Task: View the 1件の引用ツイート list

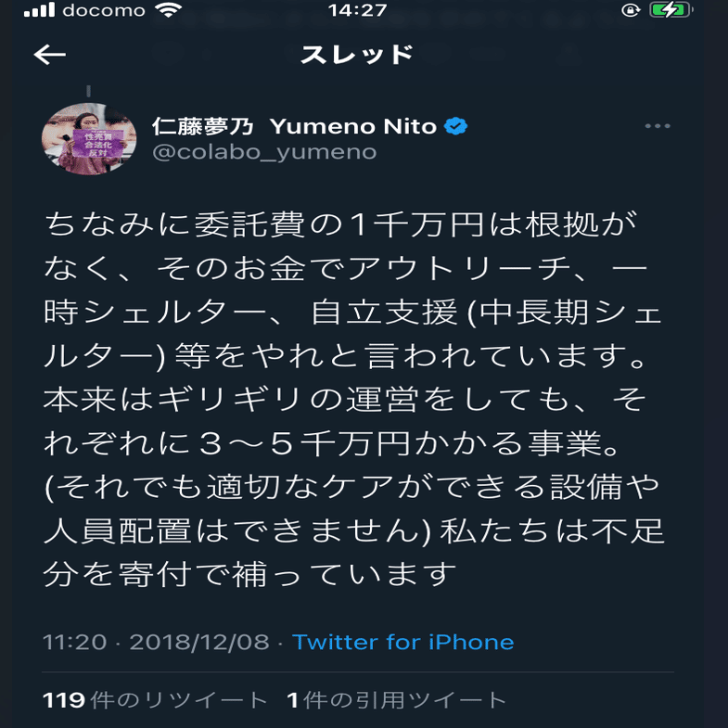Action: [x=397, y=700]
